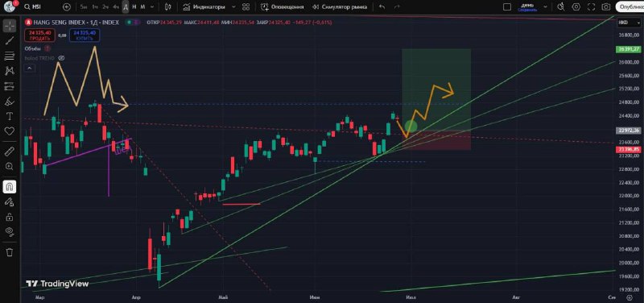
Task: Switch to the 1-hour timeframe
Action: point(95,7)
